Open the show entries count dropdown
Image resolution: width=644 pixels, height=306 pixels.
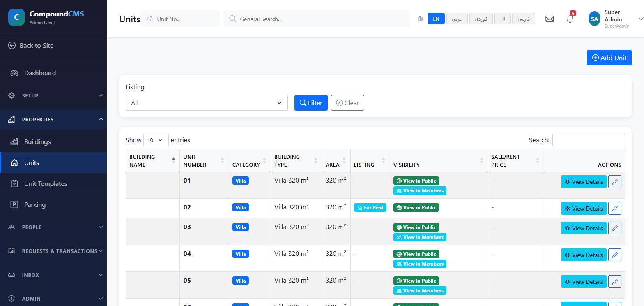tap(156, 140)
